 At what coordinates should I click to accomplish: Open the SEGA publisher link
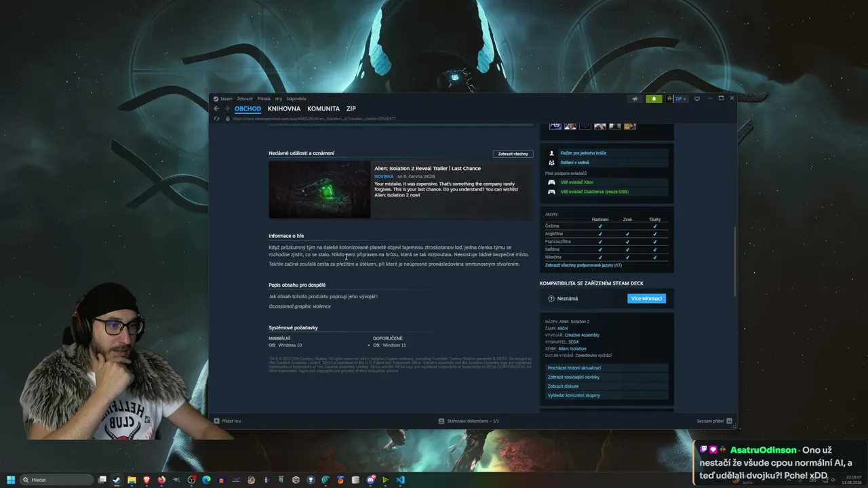(x=574, y=342)
